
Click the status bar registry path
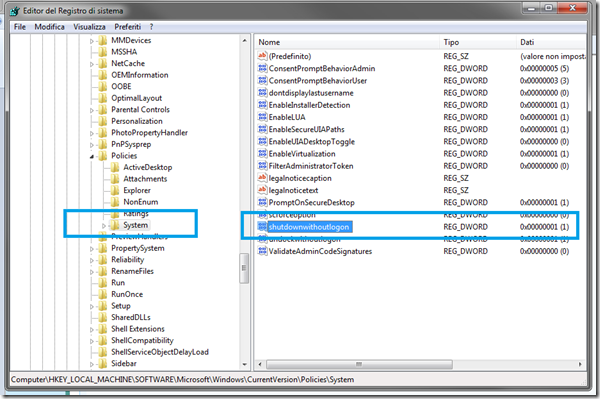pyautogui.click(x=183, y=379)
